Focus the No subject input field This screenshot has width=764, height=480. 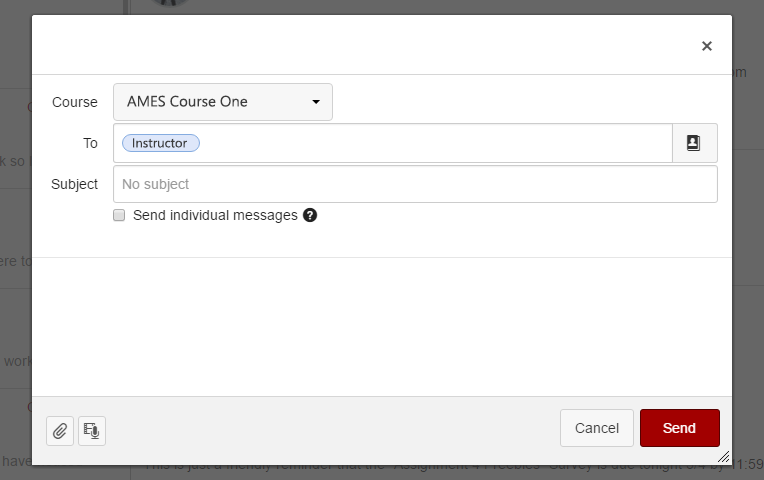pos(415,184)
